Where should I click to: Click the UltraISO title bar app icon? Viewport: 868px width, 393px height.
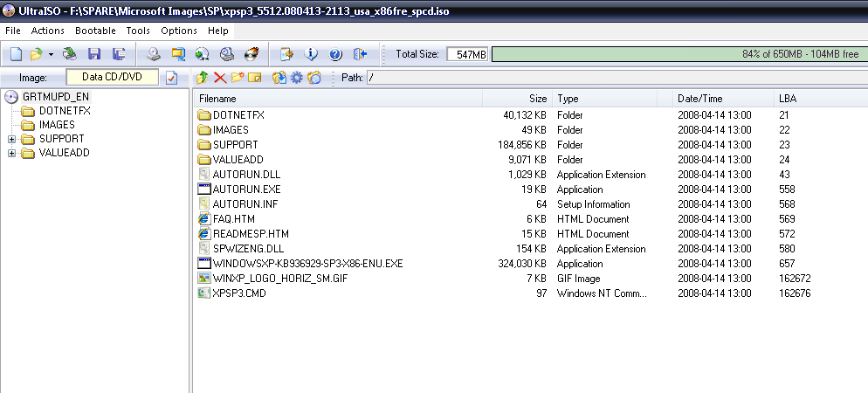(x=9, y=11)
